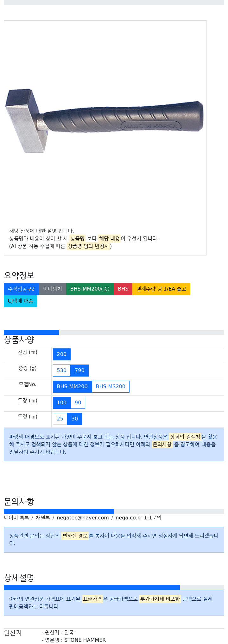Image resolution: width=228 pixels, height=644 pixels.
Task: Choose the 25 mm 두경 option
Action: (x=60, y=419)
